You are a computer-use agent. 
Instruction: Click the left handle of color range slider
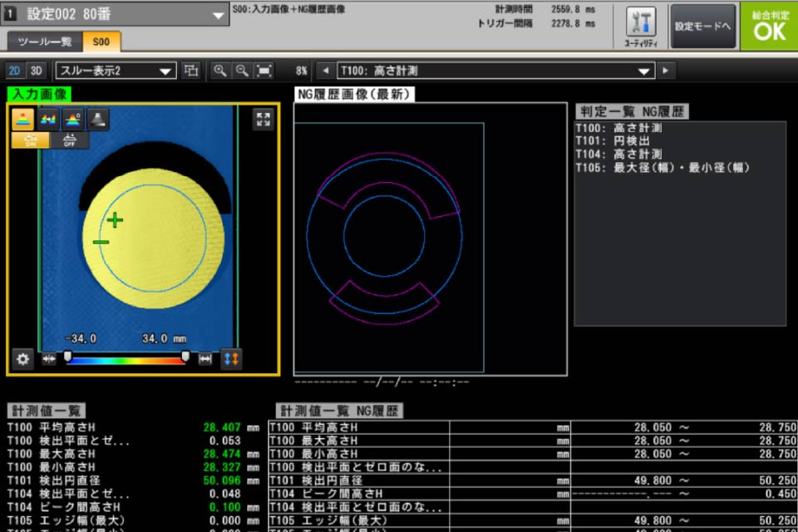[x=68, y=357]
